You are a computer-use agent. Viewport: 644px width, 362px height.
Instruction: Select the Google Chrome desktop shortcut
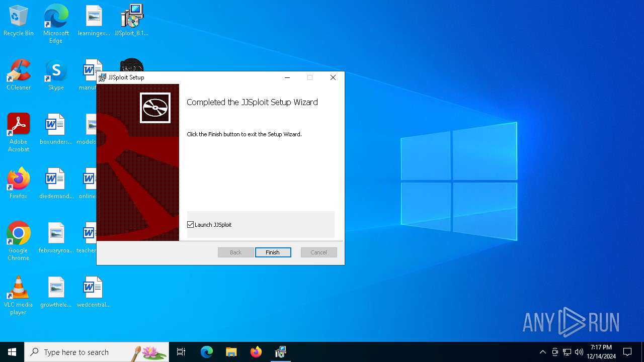(19, 241)
